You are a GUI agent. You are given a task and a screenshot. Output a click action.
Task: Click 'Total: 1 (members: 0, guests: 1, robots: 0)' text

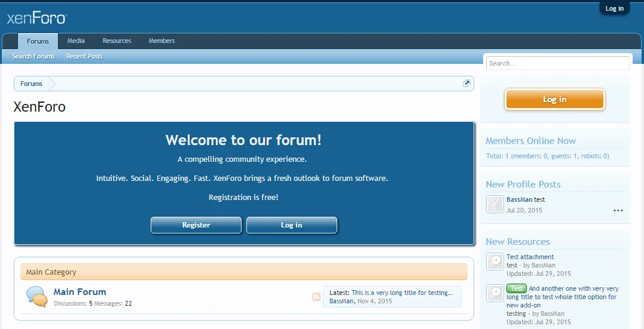548,156
